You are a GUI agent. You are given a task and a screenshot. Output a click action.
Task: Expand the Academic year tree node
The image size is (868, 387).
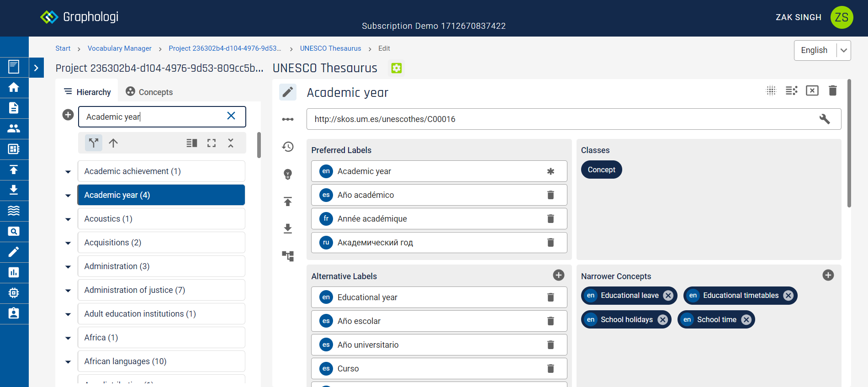coord(68,196)
